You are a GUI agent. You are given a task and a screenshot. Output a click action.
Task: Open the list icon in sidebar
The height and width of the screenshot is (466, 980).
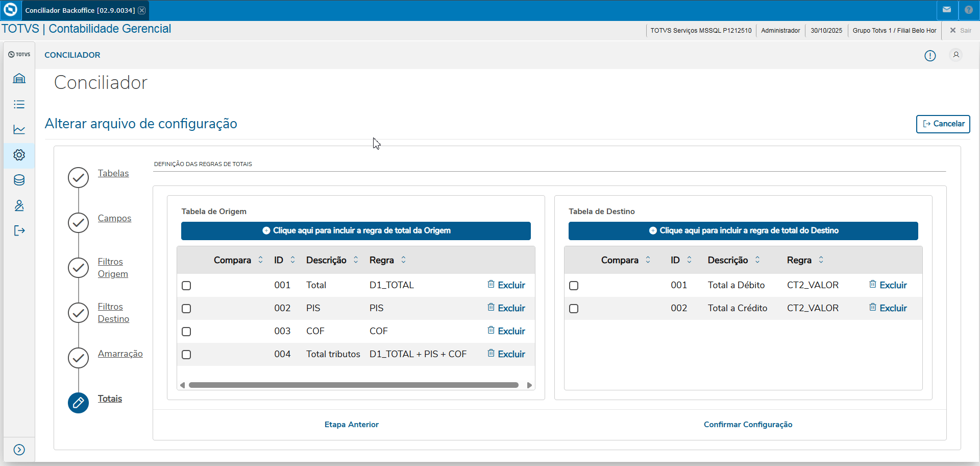[19, 104]
